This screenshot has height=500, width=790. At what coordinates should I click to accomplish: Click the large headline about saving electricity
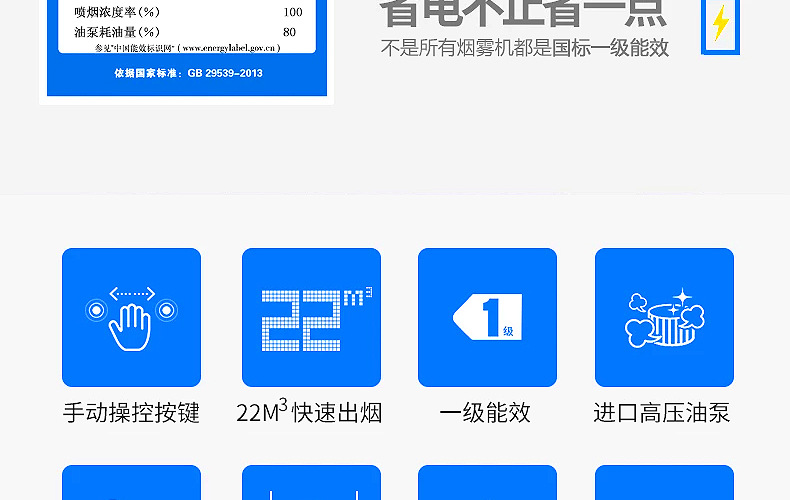coord(523,14)
